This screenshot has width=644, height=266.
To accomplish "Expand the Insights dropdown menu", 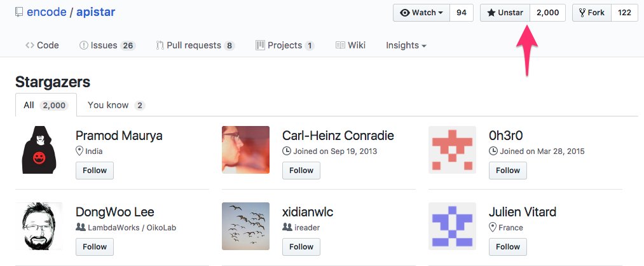I will (406, 45).
